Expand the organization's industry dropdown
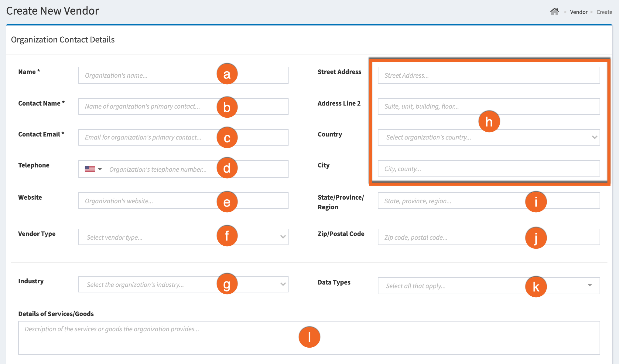Screen dimensions: 619x364 click(282, 284)
